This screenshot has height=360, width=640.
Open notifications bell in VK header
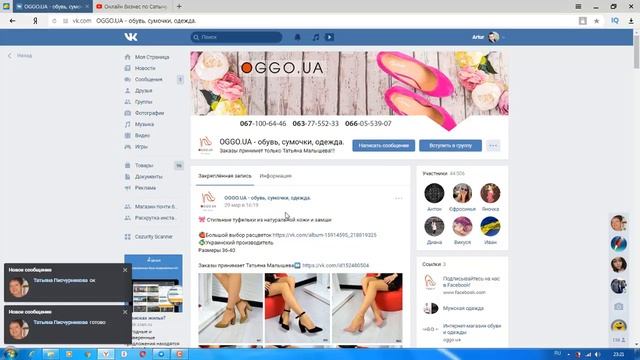tap(298, 37)
